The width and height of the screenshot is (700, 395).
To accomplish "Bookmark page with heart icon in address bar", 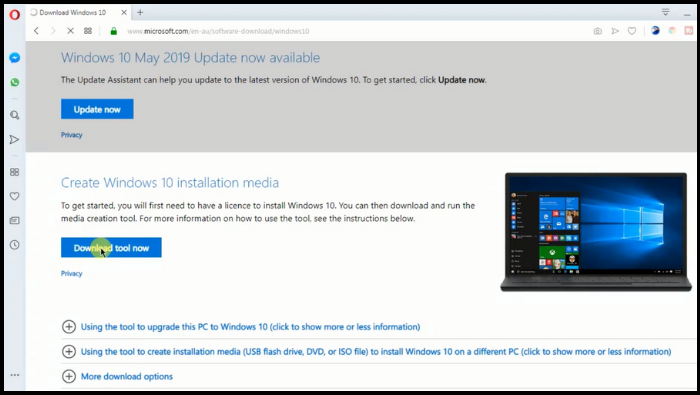I will click(632, 31).
